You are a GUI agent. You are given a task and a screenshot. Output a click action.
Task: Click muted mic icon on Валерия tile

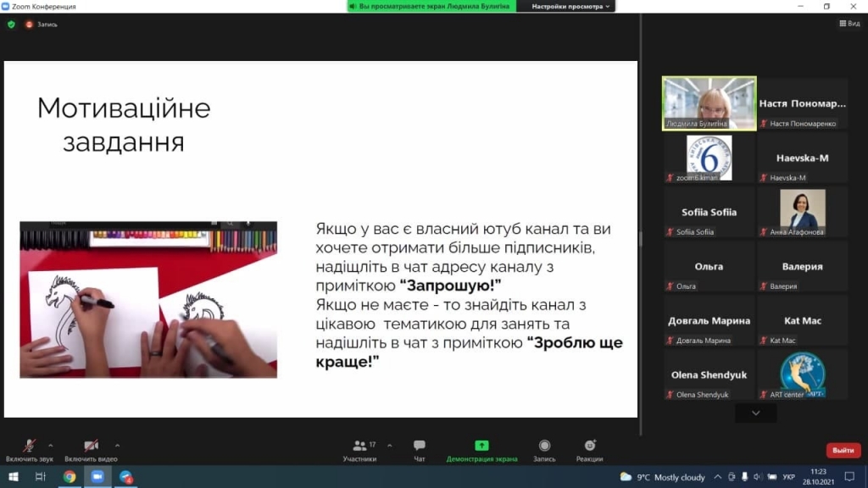click(x=764, y=286)
